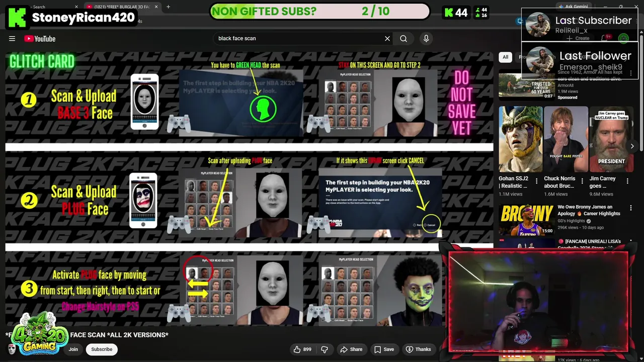This screenshot has height=362, width=644.
Task: Open Ask Gemini in the browser
Action: (x=573, y=7)
